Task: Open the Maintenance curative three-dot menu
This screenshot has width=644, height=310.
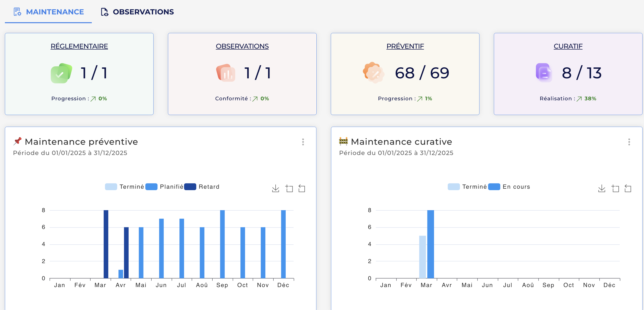Action: point(629,142)
